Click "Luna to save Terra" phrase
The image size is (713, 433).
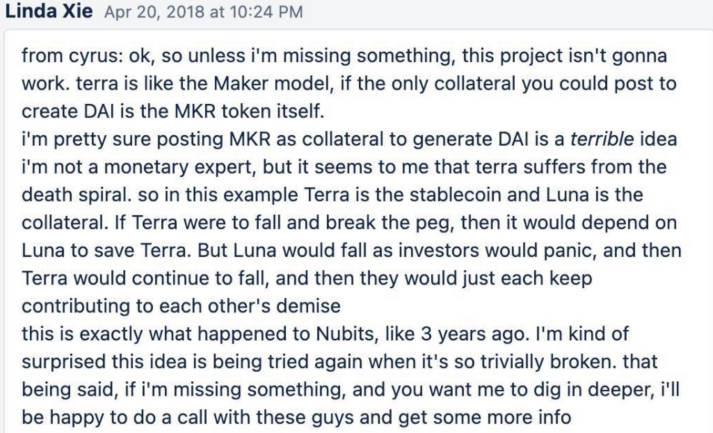tap(105, 251)
